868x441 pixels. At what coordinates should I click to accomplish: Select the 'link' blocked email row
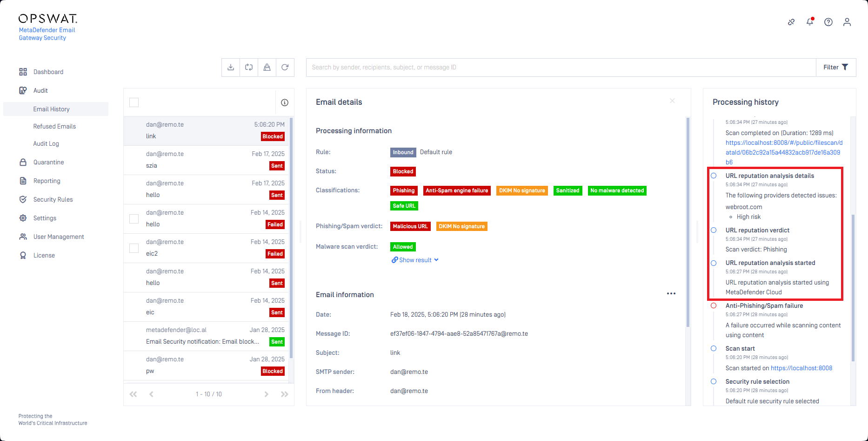[x=207, y=131]
